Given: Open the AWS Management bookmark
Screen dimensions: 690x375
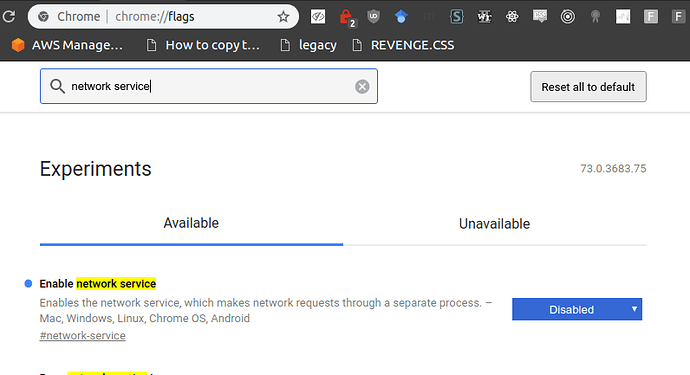Looking at the screenshot, I should pos(67,45).
